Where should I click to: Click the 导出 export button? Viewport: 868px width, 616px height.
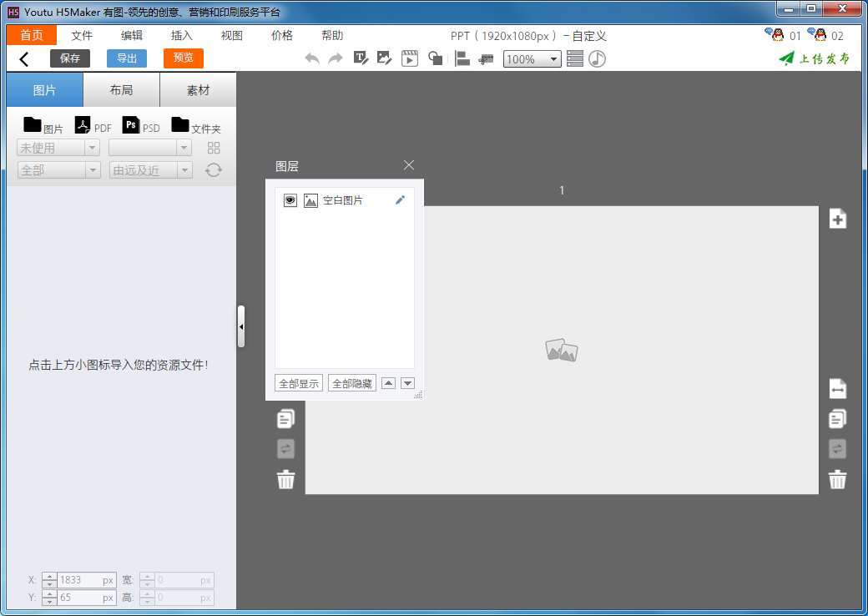tap(127, 58)
